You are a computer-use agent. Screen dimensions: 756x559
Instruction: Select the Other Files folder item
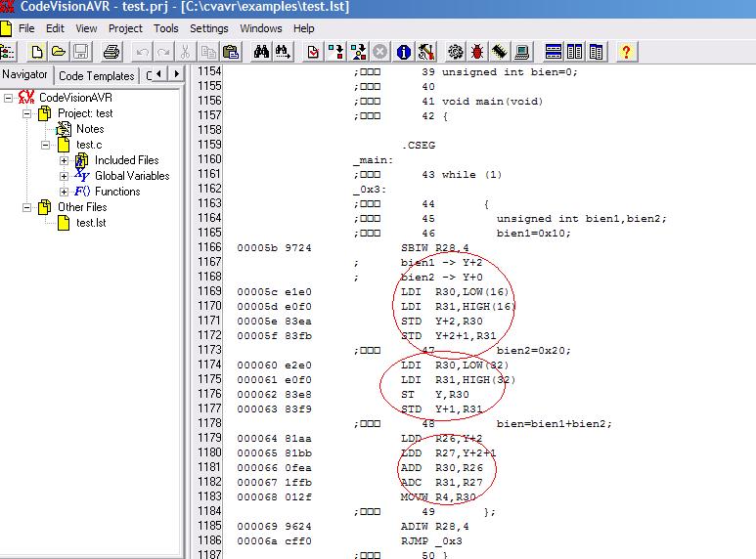(x=82, y=207)
